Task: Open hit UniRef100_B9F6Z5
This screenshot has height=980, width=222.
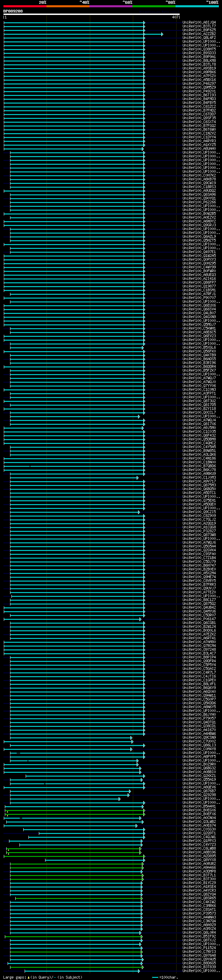Action: pos(199,30)
